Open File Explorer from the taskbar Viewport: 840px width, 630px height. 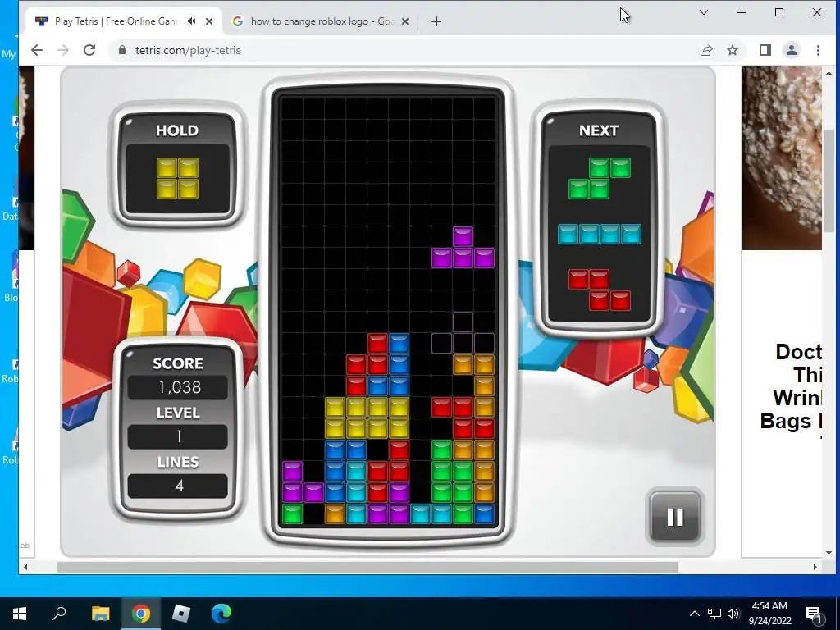[100, 614]
